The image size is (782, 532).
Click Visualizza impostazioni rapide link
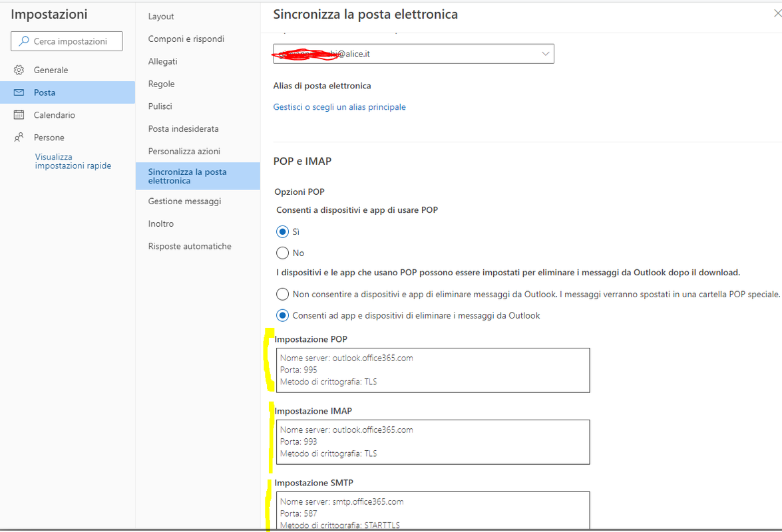[x=73, y=162]
